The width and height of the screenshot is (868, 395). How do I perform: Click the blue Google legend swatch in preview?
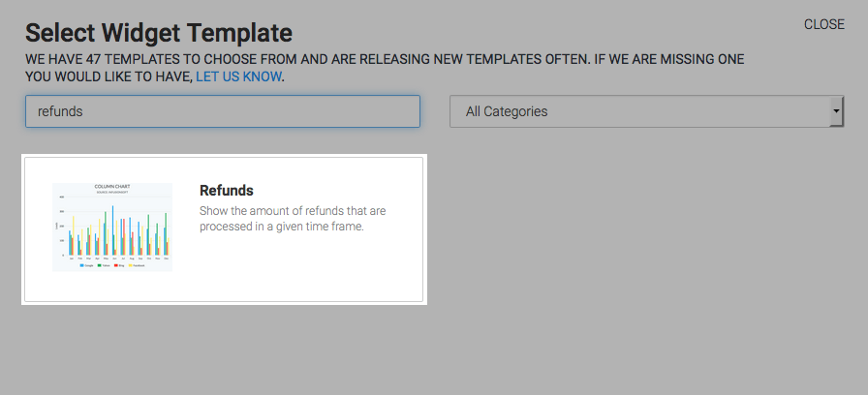tap(82, 265)
